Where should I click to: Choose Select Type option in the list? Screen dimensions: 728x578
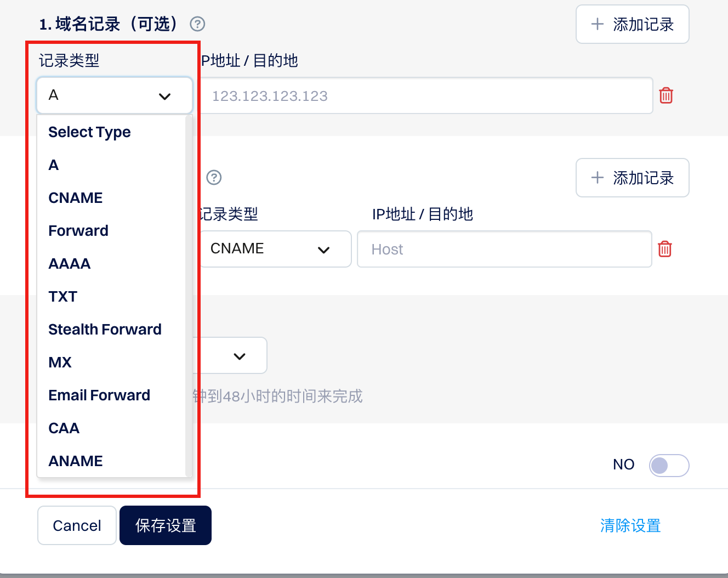pyautogui.click(x=111, y=132)
